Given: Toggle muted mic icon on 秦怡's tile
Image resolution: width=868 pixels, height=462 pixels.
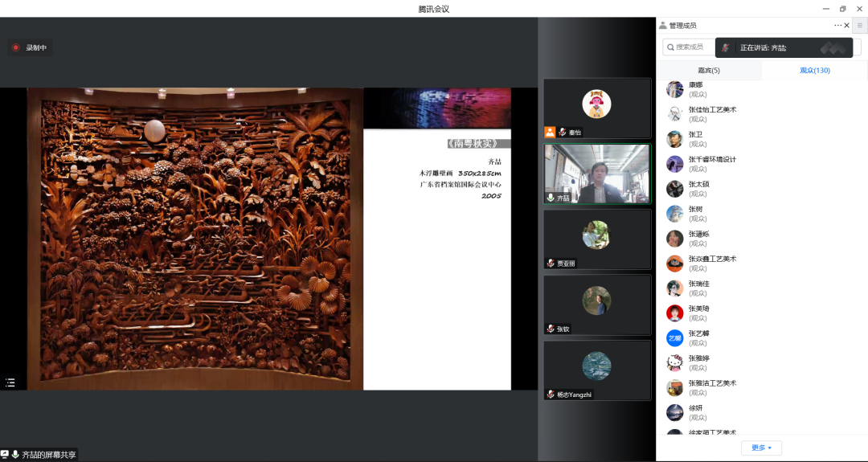Looking at the screenshot, I should coord(563,132).
